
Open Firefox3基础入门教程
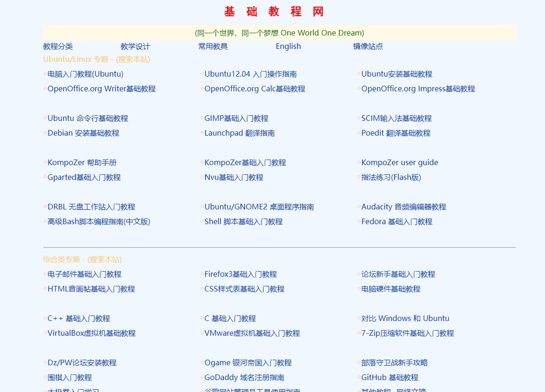(x=240, y=274)
